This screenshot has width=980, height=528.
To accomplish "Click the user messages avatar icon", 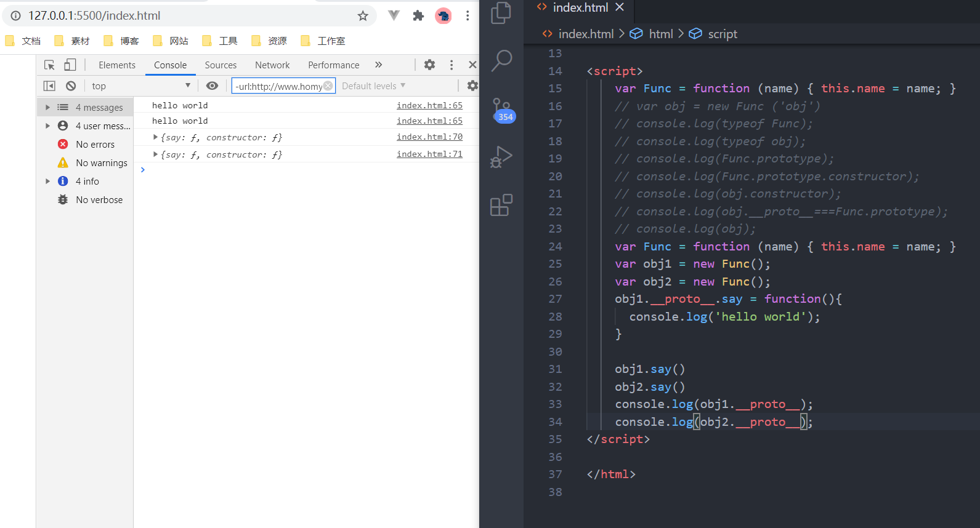I will click(x=63, y=126).
